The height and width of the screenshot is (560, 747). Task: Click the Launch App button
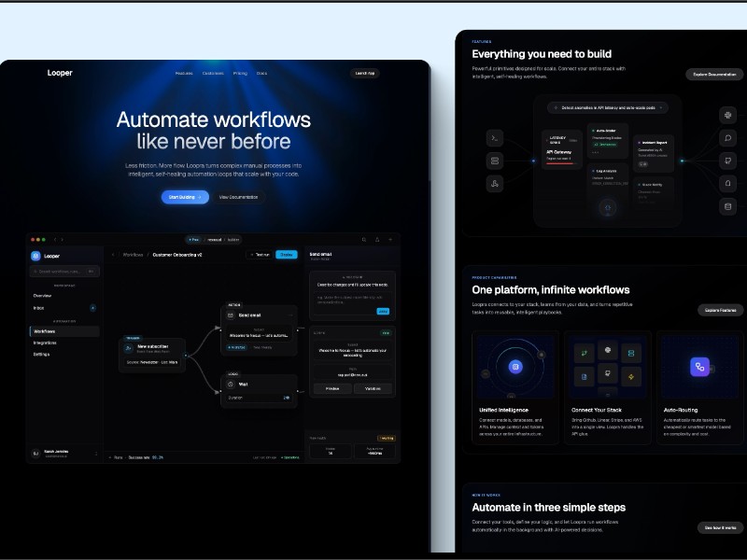coord(364,74)
